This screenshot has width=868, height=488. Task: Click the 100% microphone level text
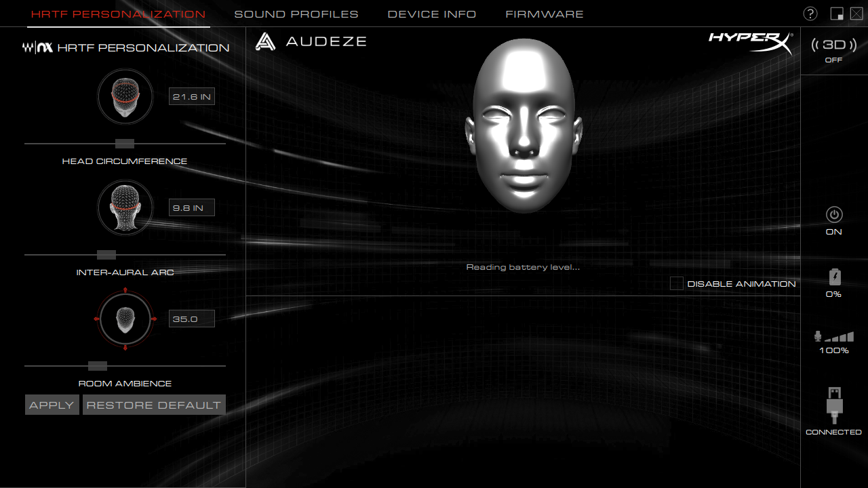[x=834, y=350]
